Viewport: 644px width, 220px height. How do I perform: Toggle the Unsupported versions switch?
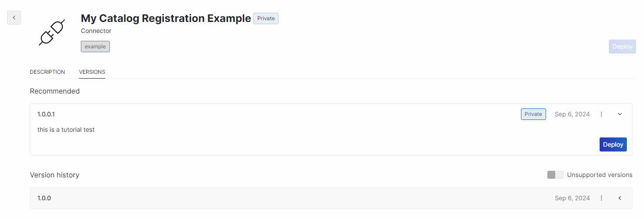point(555,175)
